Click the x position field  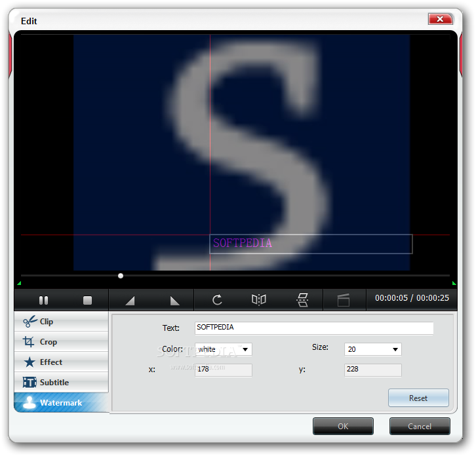click(223, 370)
